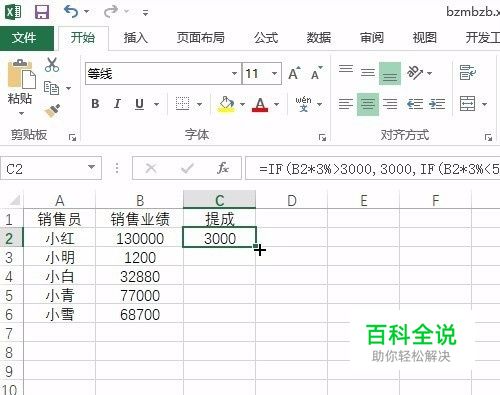
Task: Toggle wrap text icon
Action: pyautogui.click(x=468, y=73)
